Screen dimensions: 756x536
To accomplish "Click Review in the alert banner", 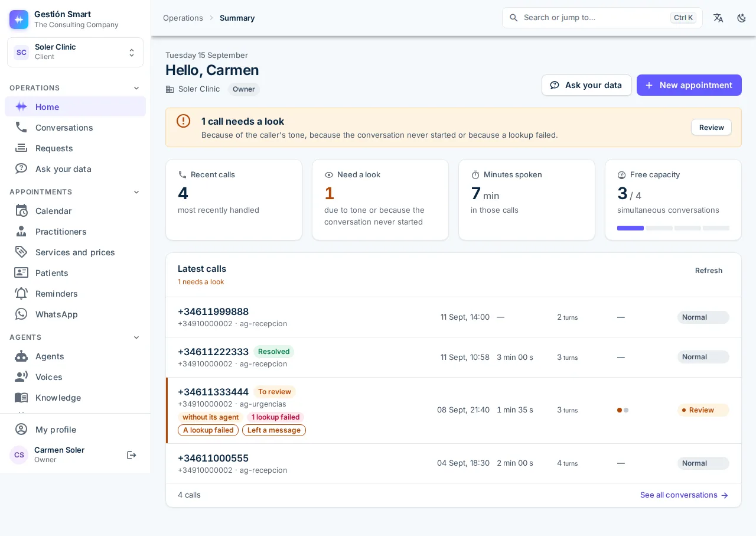I will pos(711,127).
